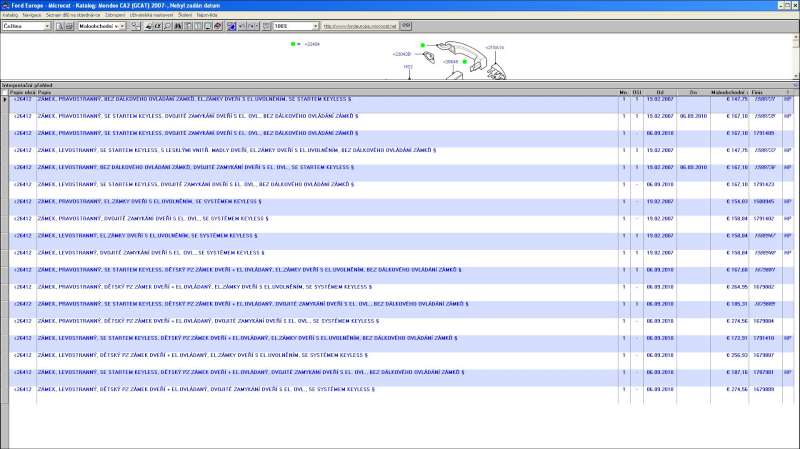The width and height of the screenshot is (800, 449).
Task: Click the green marker beside part 22404
Action: (x=294, y=44)
